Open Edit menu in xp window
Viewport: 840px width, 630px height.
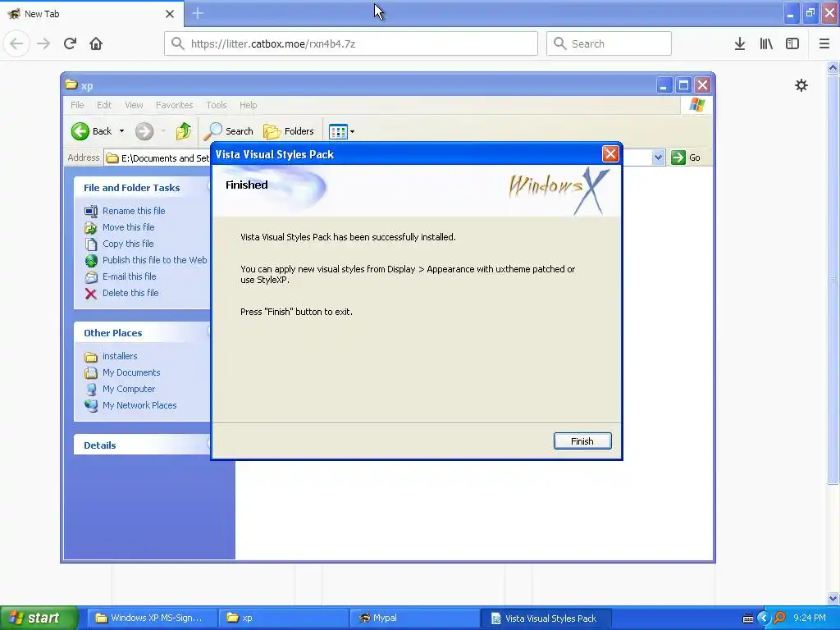pos(104,105)
